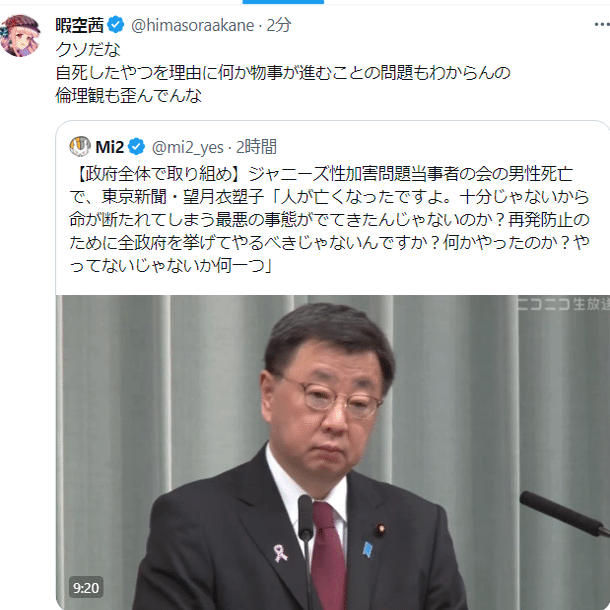Open the 暇空茜 display name link

79,25
